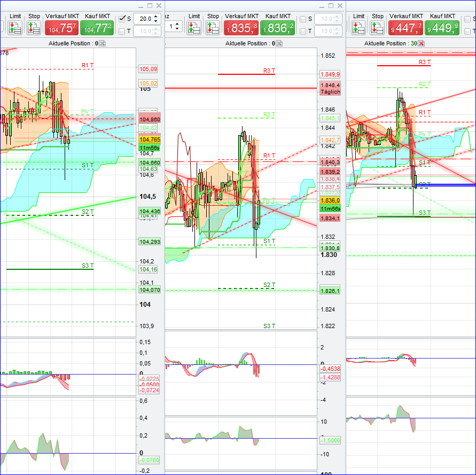Click the Täglich timeframe label on the third chart
The width and height of the screenshot is (476, 475).
(x=330, y=91)
